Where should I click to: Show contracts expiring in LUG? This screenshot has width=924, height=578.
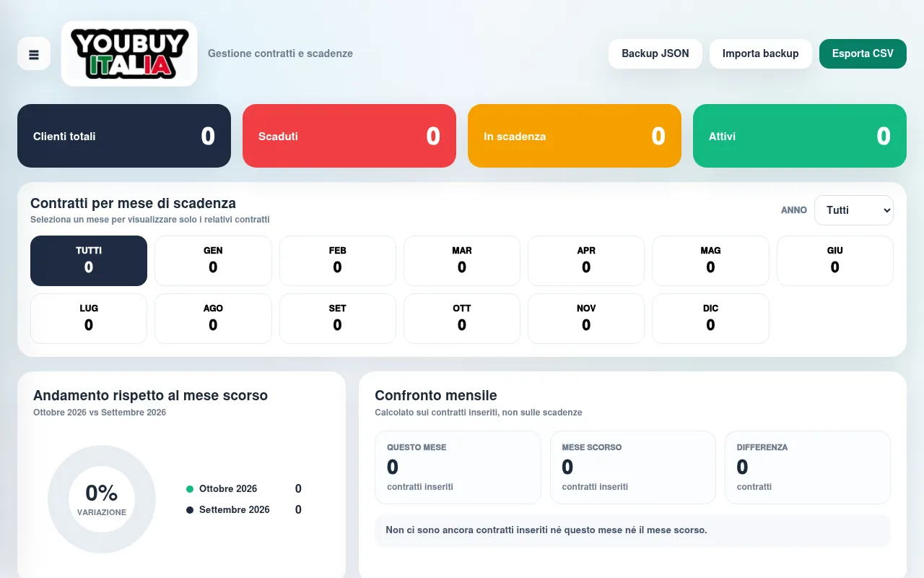click(89, 319)
